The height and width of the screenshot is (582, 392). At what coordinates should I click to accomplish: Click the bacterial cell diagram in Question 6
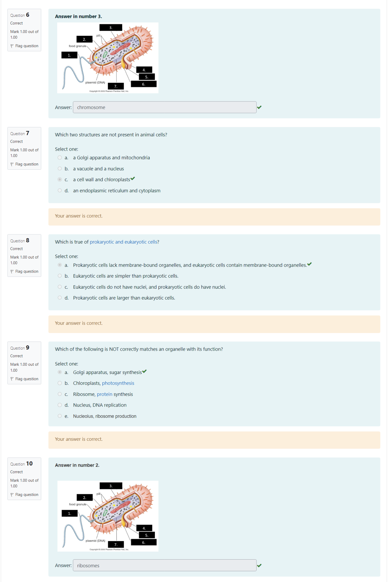tap(108, 58)
